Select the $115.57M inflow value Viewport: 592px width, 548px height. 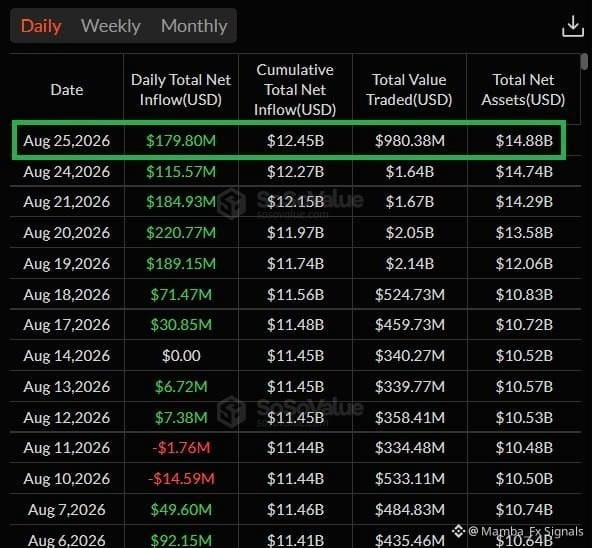point(181,172)
